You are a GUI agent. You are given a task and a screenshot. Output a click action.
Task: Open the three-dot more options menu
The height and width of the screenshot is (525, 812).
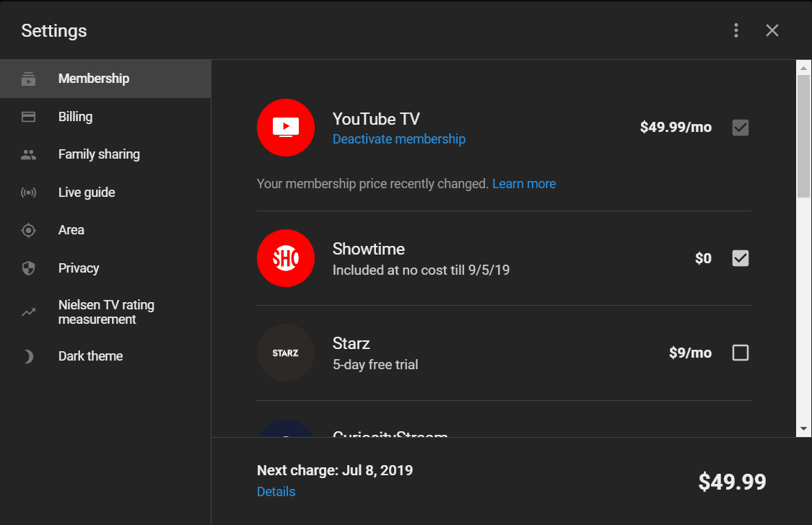coord(736,30)
